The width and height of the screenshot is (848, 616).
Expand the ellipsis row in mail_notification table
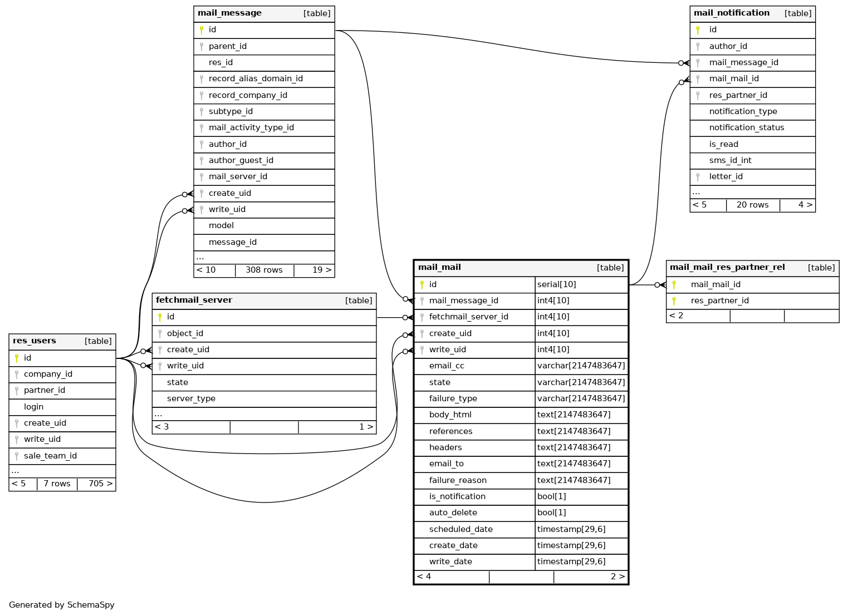click(696, 192)
